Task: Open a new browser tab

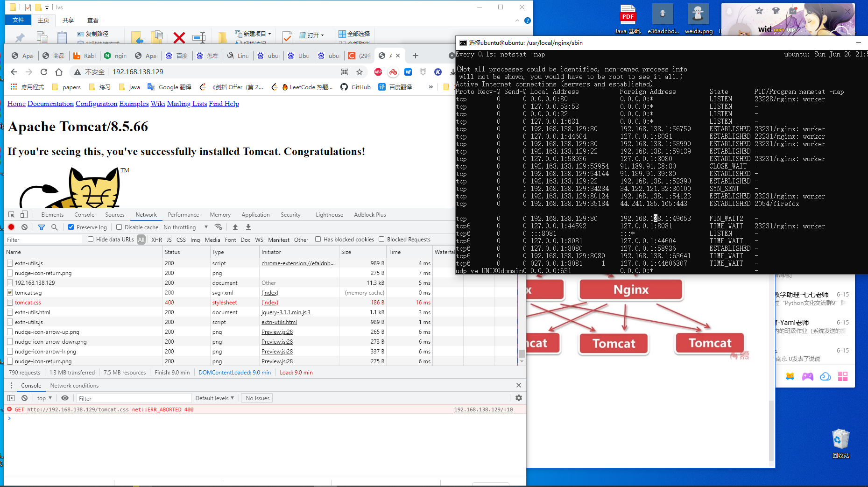Action: (x=416, y=56)
